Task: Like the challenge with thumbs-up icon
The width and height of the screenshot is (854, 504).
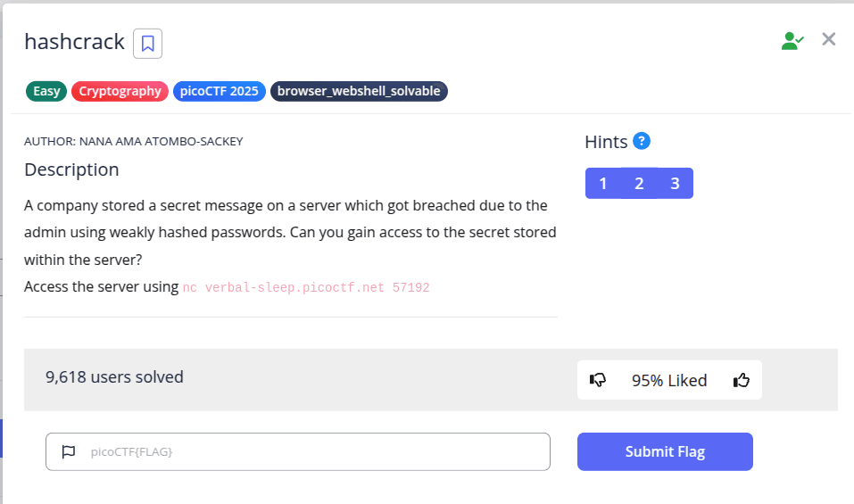Action: (x=742, y=380)
